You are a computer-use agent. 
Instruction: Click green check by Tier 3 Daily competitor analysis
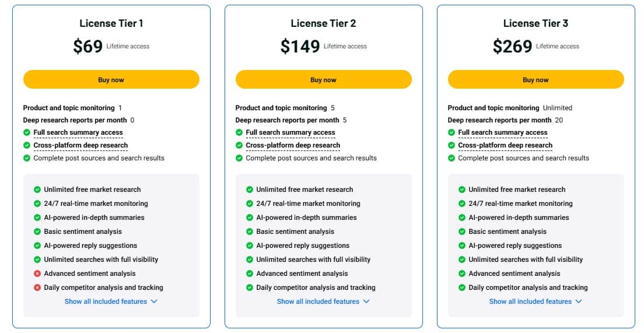coord(462,288)
